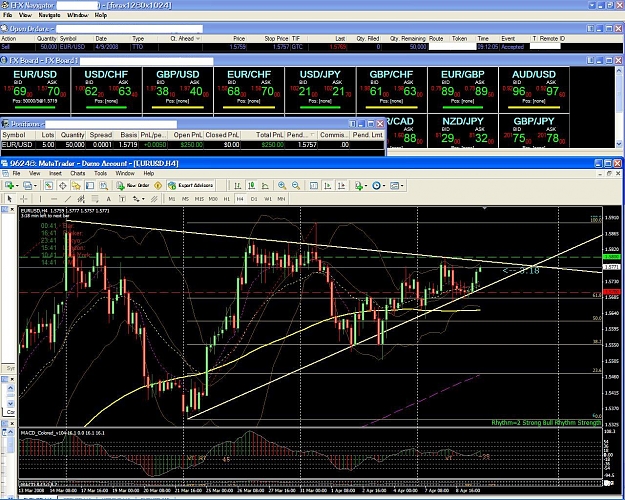Click the New Order button

[x=133, y=185]
